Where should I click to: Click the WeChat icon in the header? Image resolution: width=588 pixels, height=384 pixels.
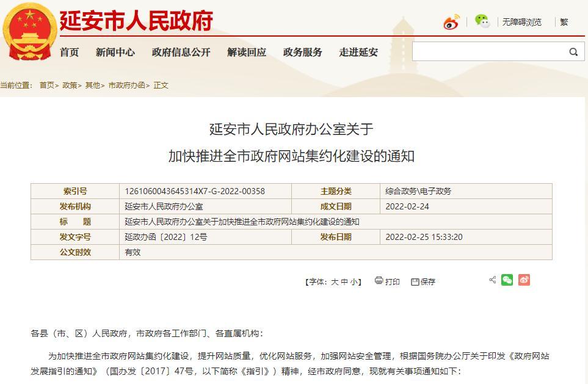point(482,22)
